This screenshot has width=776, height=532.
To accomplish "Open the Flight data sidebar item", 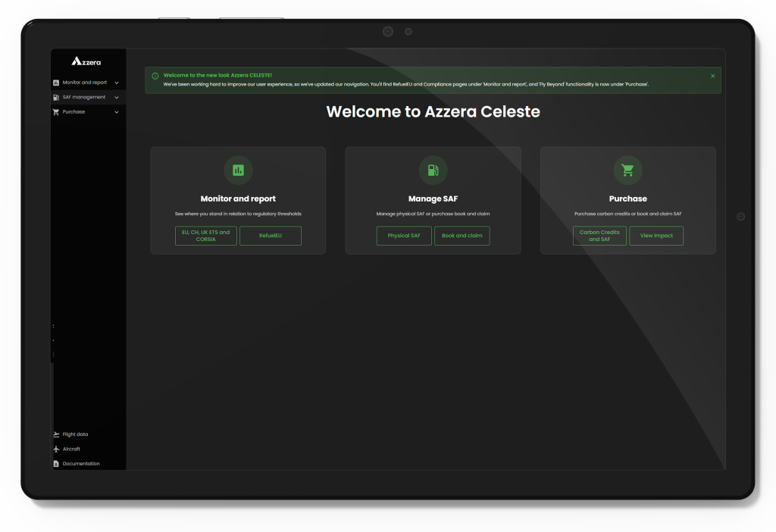I will 75,434.
